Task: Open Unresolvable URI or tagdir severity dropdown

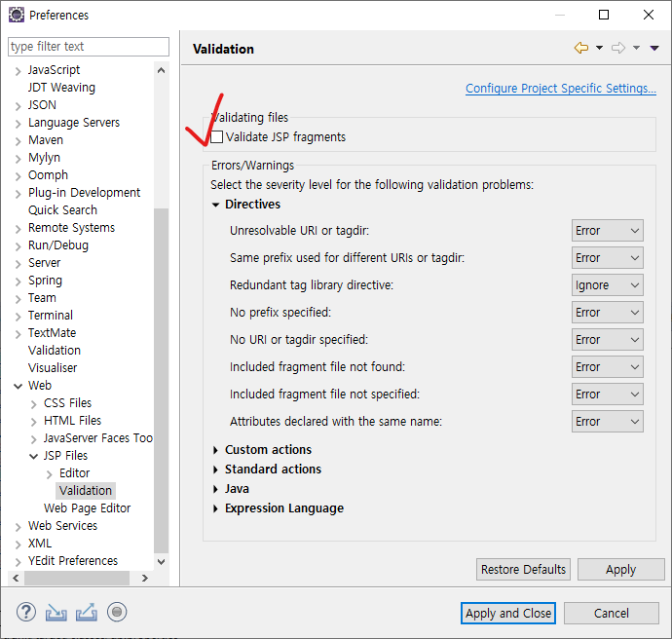Action: (x=608, y=231)
